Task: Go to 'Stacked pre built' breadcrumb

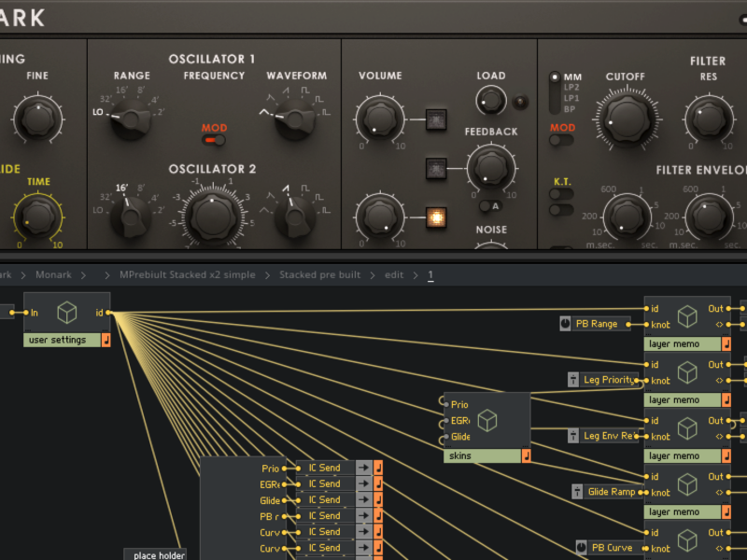Action: click(x=317, y=275)
